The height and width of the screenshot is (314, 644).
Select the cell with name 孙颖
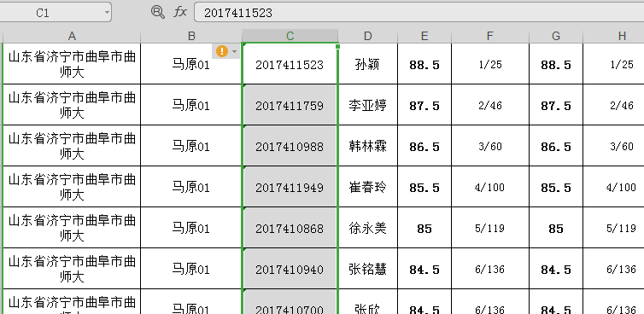tap(368, 64)
